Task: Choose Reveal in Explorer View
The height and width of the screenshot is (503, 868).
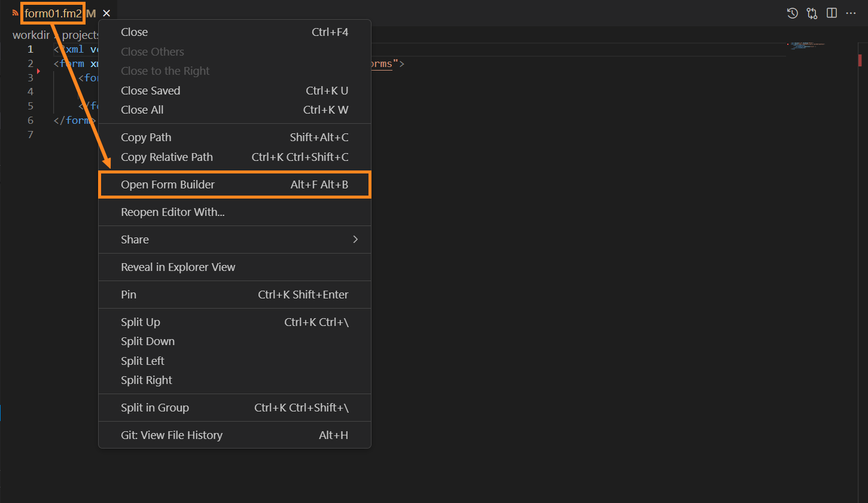Action: (178, 267)
